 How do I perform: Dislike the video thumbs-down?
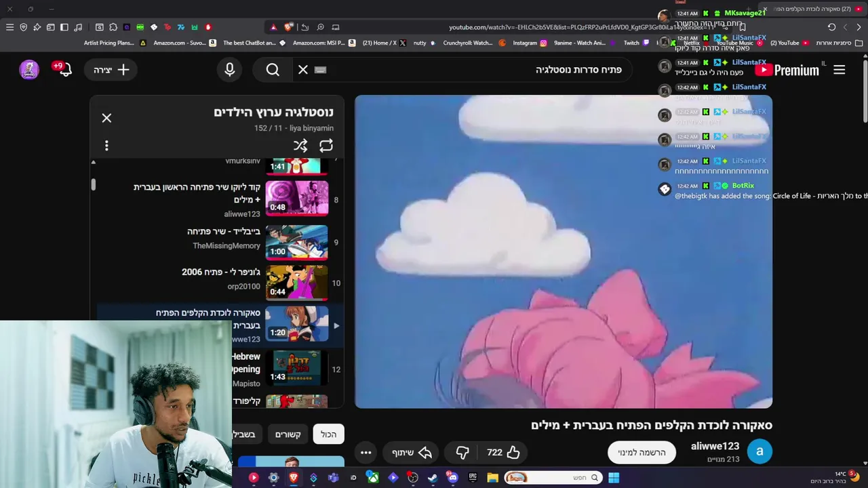pyautogui.click(x=462, y=452)
